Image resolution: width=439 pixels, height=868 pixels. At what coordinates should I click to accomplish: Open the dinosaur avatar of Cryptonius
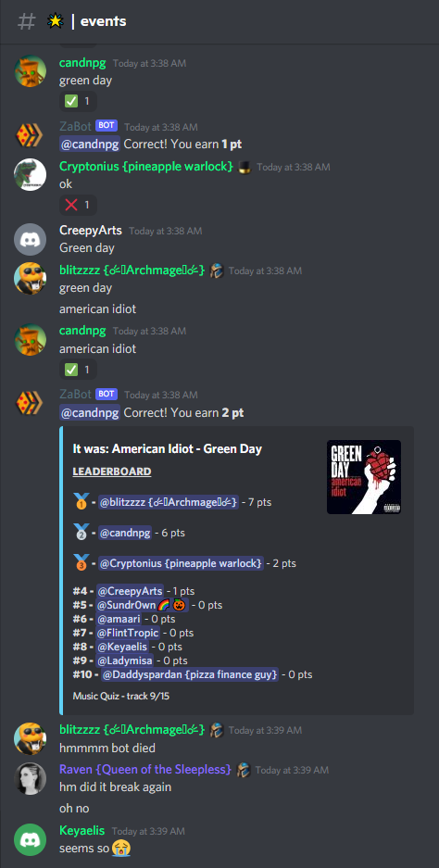click(30, 175)
